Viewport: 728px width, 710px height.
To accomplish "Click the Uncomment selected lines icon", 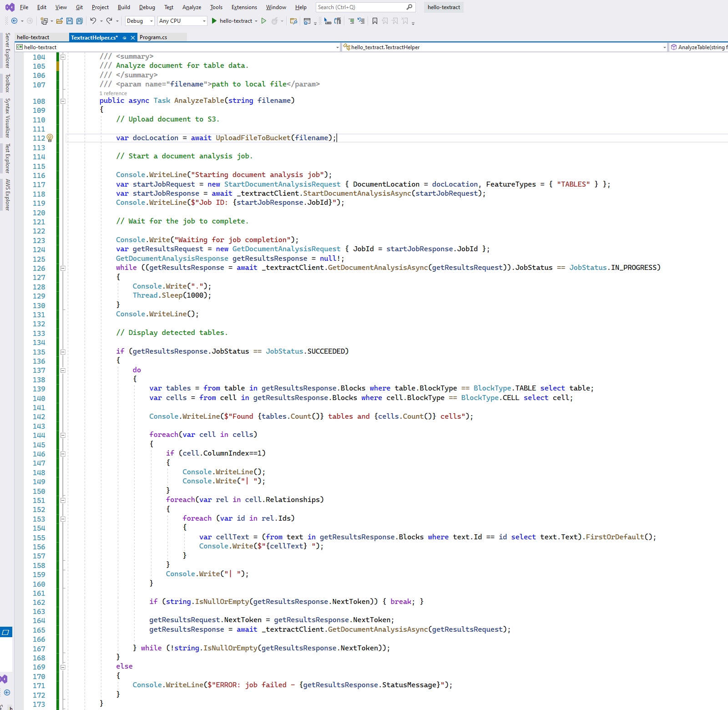I will point(361,21).
